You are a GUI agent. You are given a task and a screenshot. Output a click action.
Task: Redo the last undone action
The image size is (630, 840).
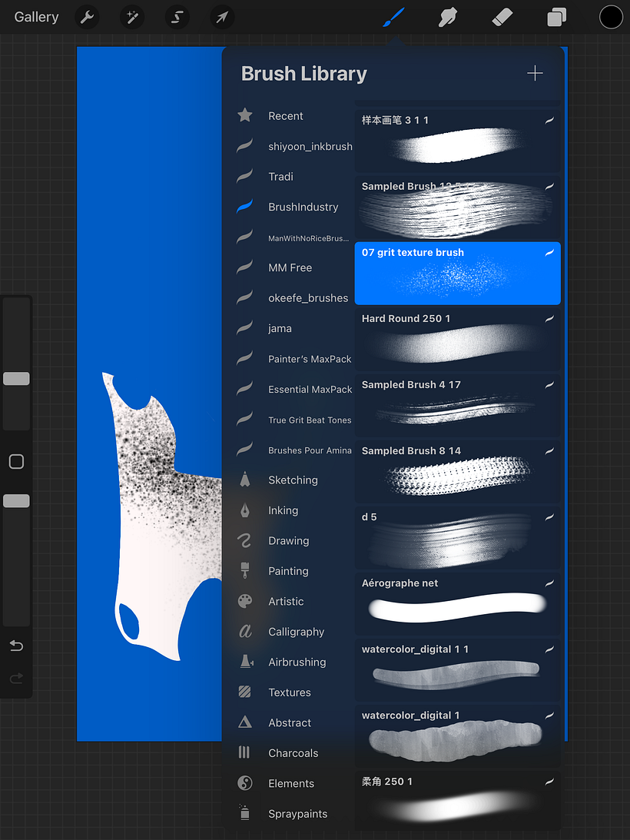[17, 679]
